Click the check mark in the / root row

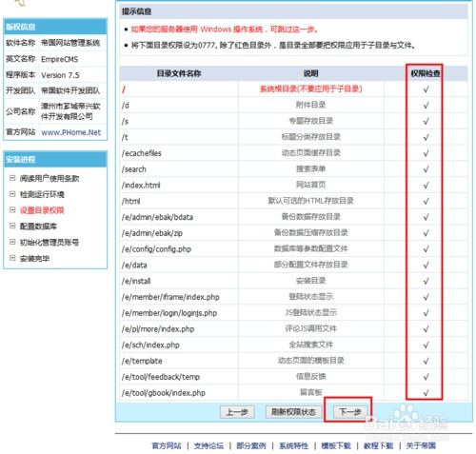point(426,89)
